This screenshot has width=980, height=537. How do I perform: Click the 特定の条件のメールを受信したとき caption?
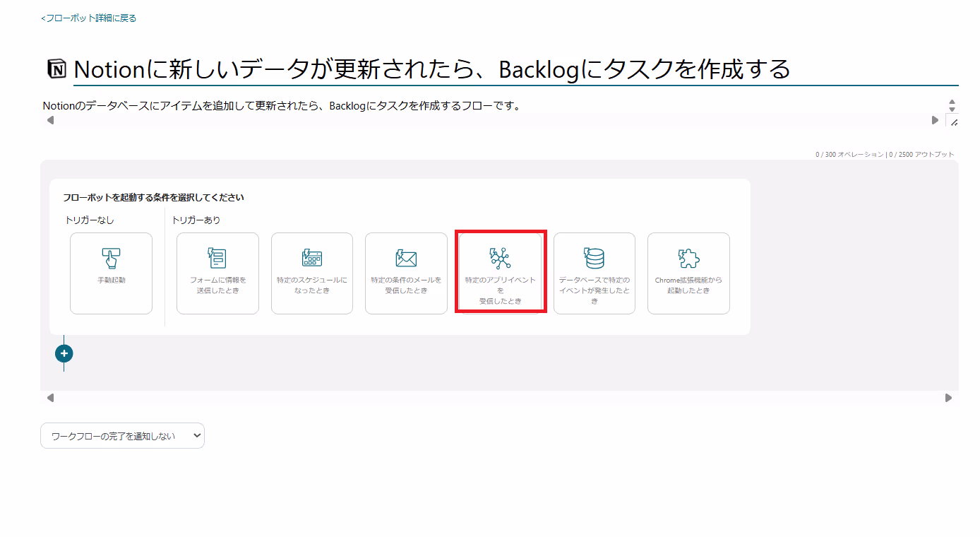point(406,285)
